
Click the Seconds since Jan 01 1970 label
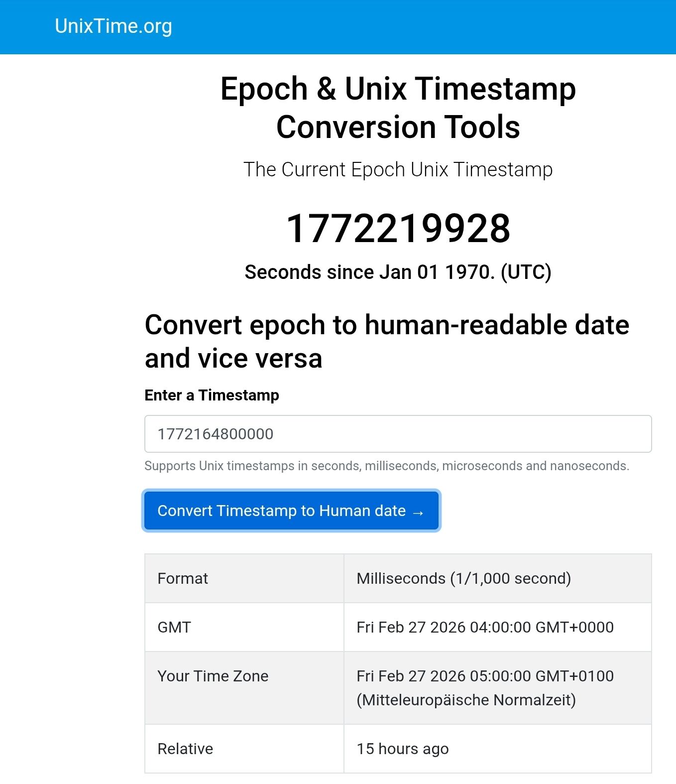398,272
